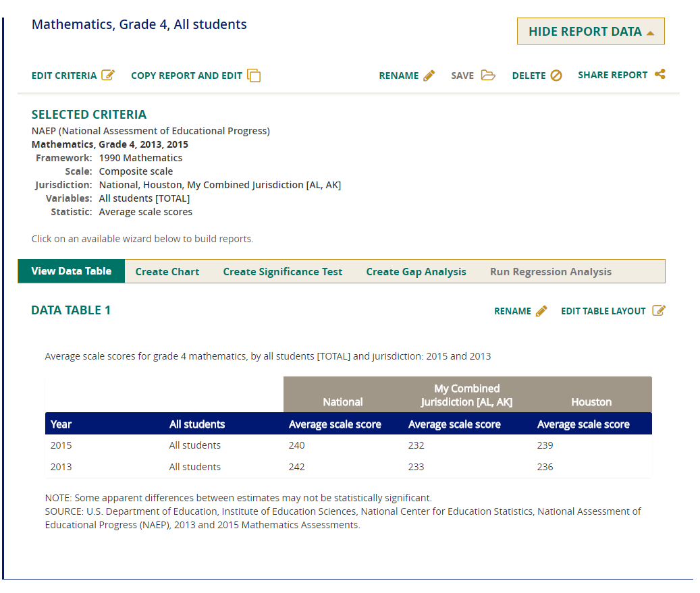Screen dimensions: 700x593
Task: Click My Combined Jurisdiction [AL, AK] header
Action: coord(467,395)
